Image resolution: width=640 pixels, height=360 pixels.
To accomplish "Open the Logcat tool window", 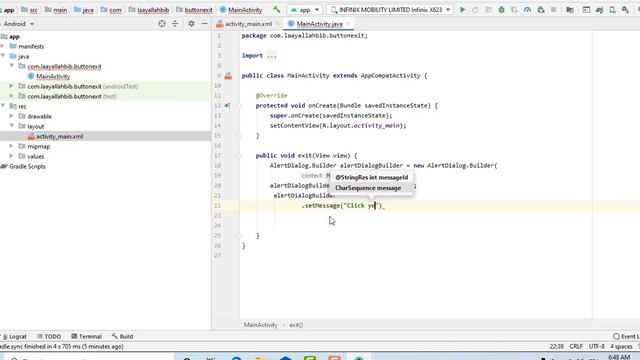I will pos(15,336).
